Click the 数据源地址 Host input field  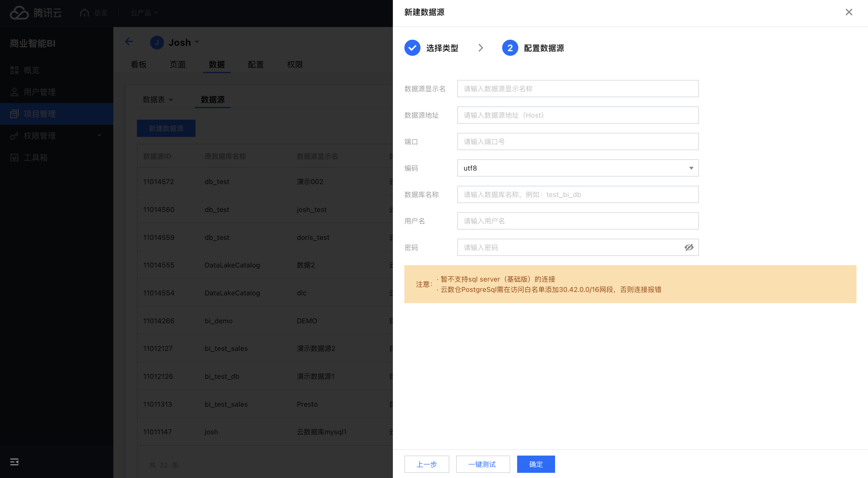point(578,115)
